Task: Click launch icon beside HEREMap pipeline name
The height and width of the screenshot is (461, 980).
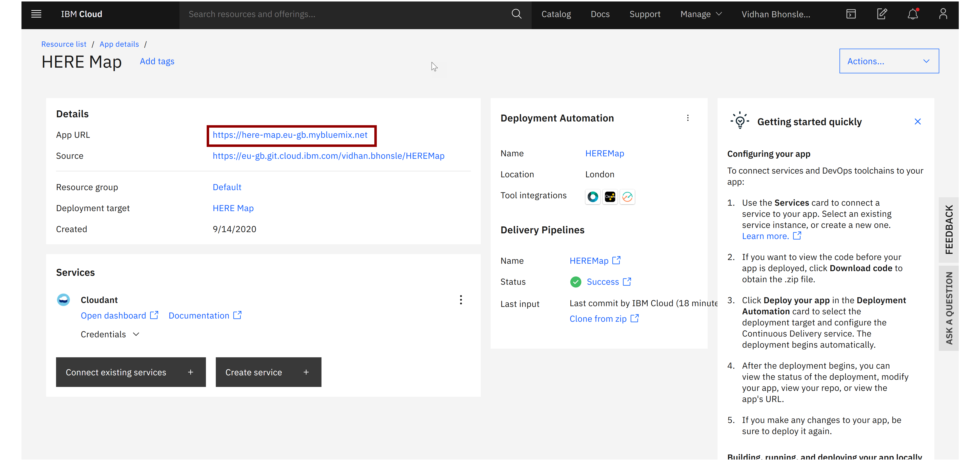Action: point(616,261)
